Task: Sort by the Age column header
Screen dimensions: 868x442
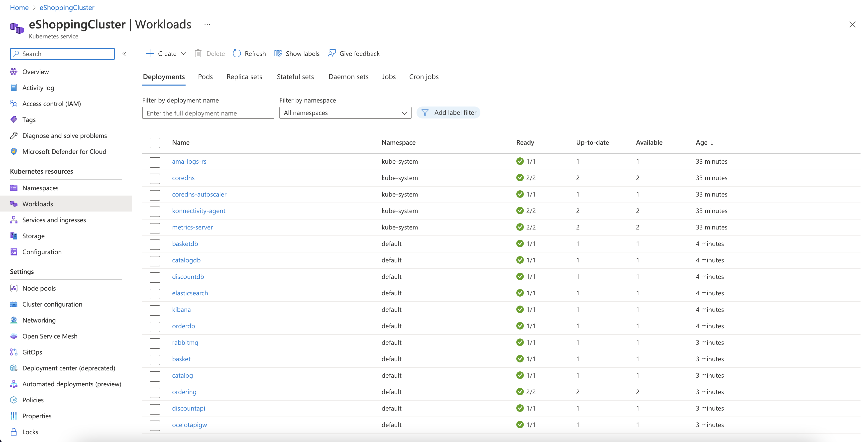Action: (x=704, y=142)
